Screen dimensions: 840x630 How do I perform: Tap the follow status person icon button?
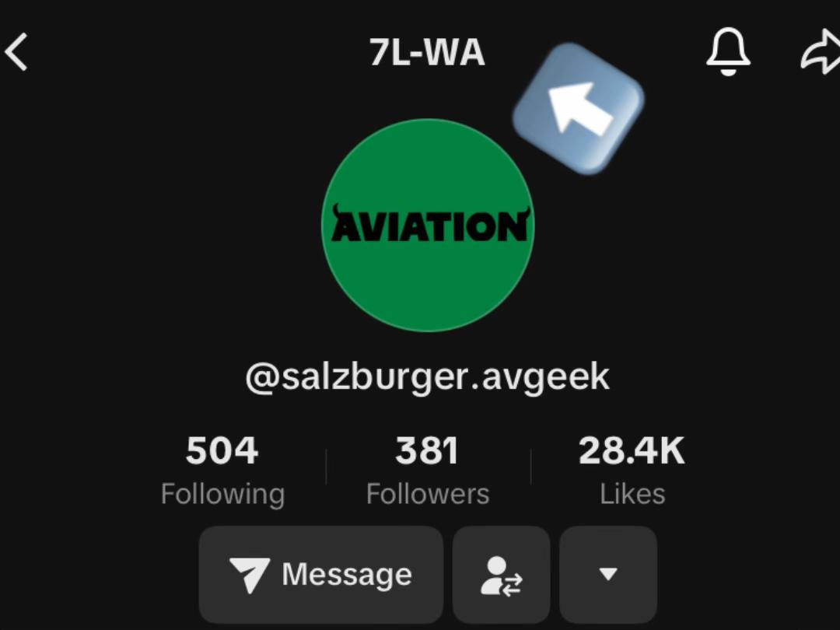[502, 575]
